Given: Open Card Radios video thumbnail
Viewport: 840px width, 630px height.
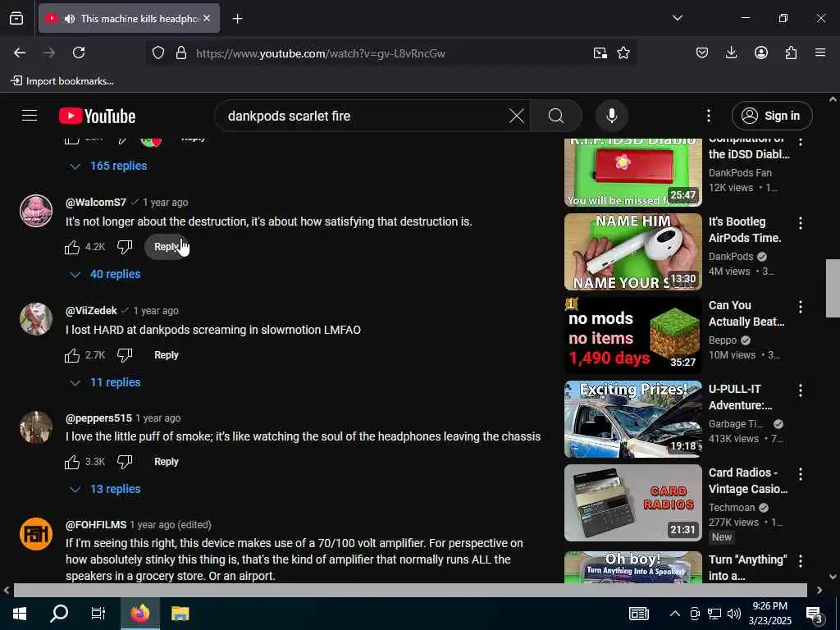Looking at the screenshot, I should coord(632,503).
